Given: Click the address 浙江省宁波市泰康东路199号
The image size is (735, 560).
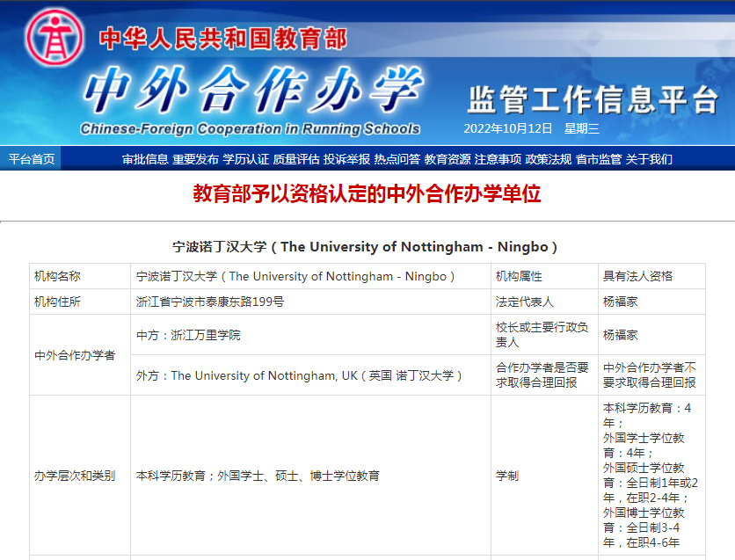Looking at the screenshot, I should pyautogui.click(x=210, y=302).
